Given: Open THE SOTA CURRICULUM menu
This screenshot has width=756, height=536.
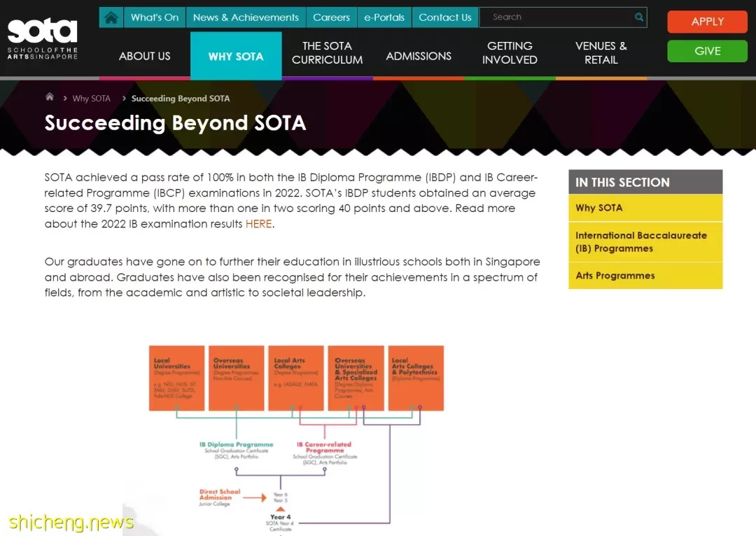Looking at the screenshot, I should click(x=327, y=53).
